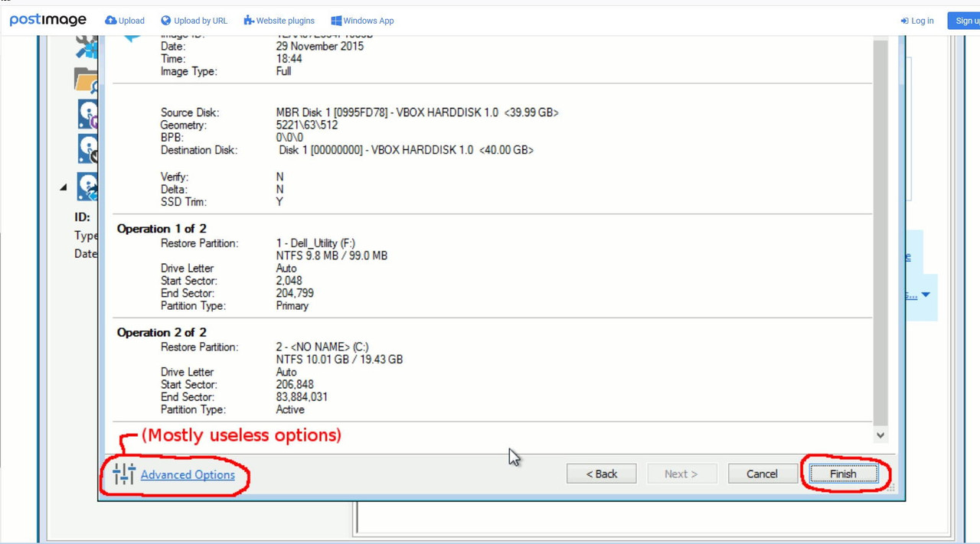Viewport: 980px width, 544px height.
Task: Click the Upload by URL globe icon
Action: (166, 21)
